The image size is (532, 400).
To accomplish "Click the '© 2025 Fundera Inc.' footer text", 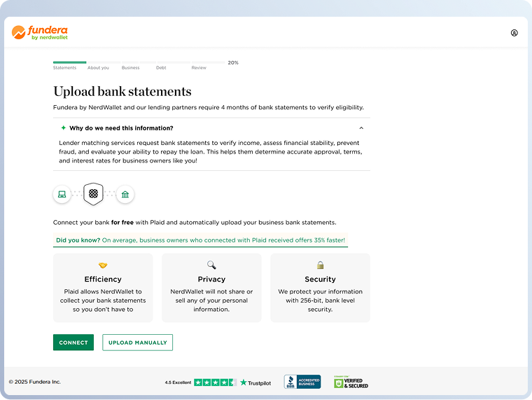I will tap(34, 382).
